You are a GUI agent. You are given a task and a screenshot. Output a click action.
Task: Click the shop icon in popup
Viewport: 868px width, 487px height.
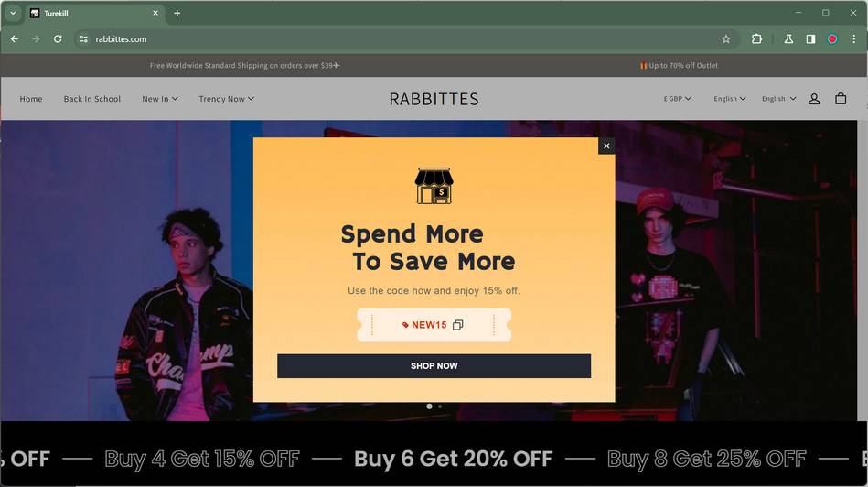(434, 186)
